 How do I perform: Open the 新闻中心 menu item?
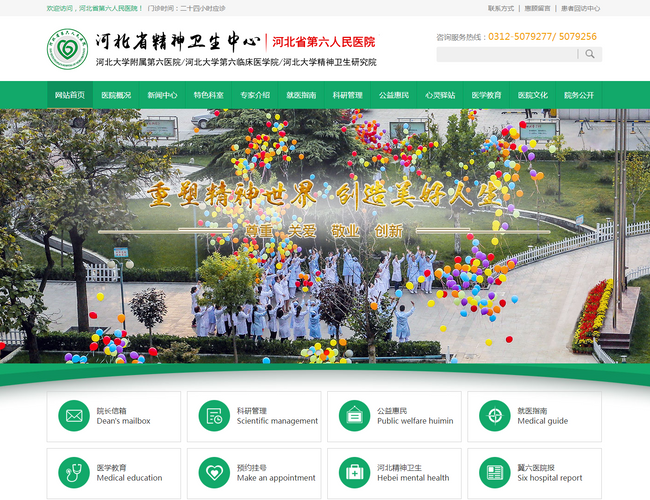click(162, 95)
